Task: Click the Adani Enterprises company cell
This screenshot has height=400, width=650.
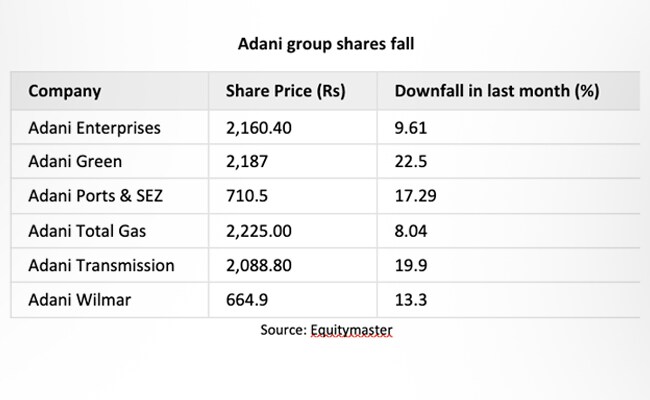Action: [x=94, y=128]
